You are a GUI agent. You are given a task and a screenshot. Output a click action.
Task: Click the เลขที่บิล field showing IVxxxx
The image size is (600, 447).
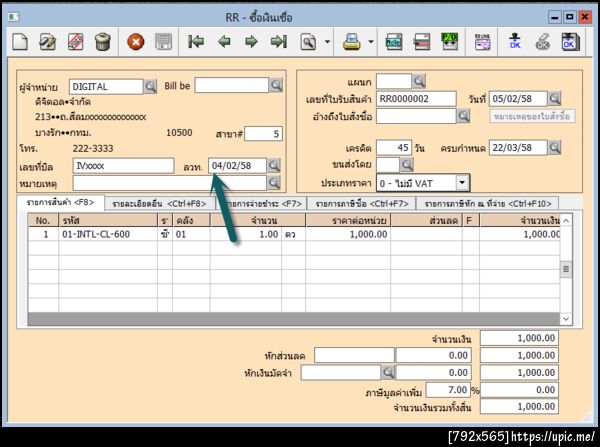pos(123,166)
